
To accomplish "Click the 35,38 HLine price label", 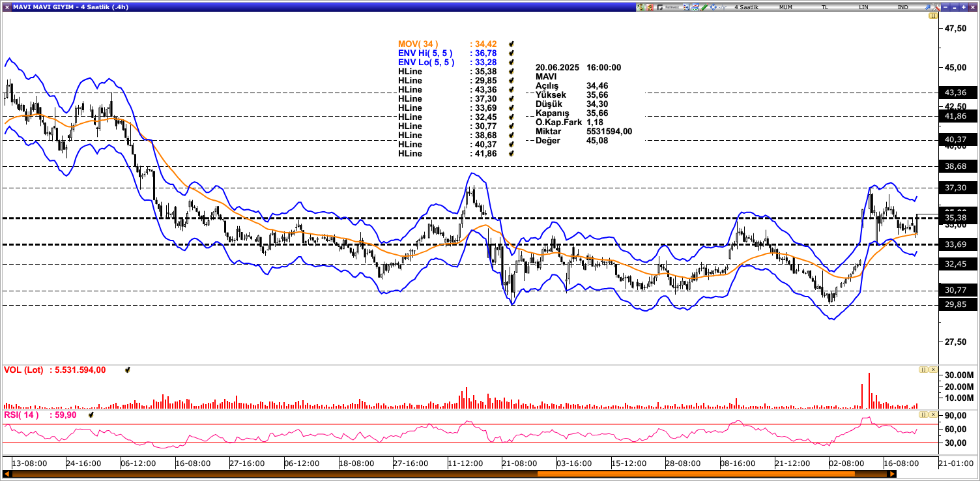I will coord(955,218).
